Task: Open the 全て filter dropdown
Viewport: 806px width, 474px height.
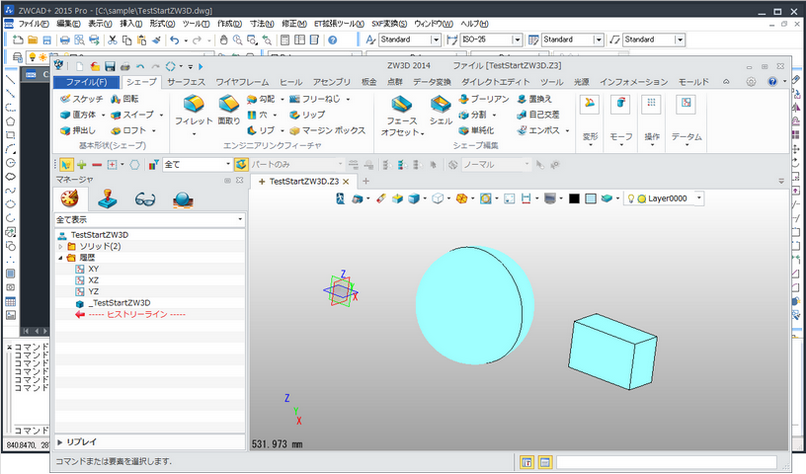Action: pos(228,165)
